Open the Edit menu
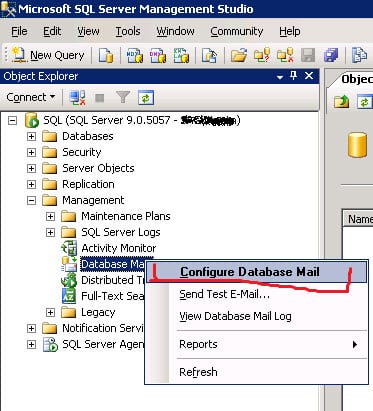 (52, 31)
